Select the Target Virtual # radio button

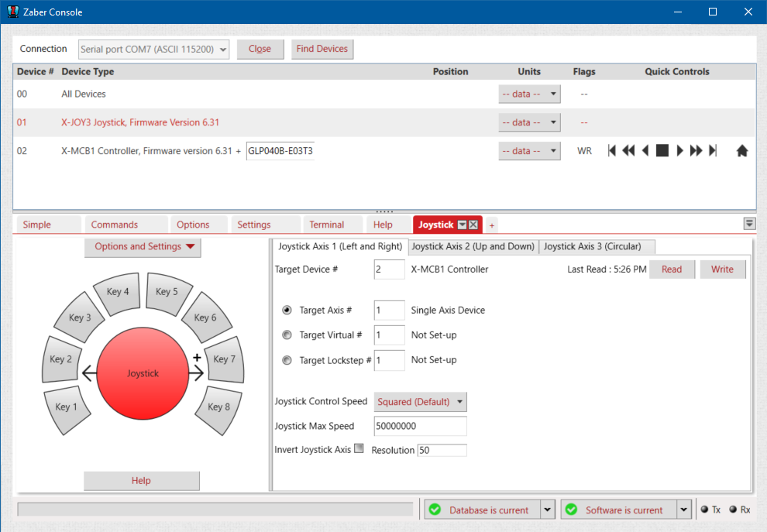click(287, 335)
